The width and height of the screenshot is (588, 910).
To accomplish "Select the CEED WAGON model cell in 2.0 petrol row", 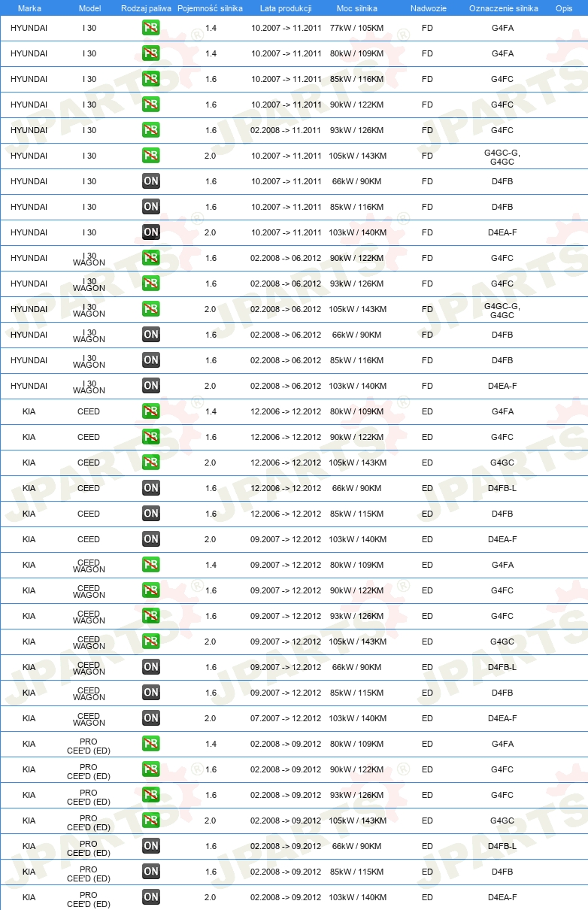I will click(89, 642).
